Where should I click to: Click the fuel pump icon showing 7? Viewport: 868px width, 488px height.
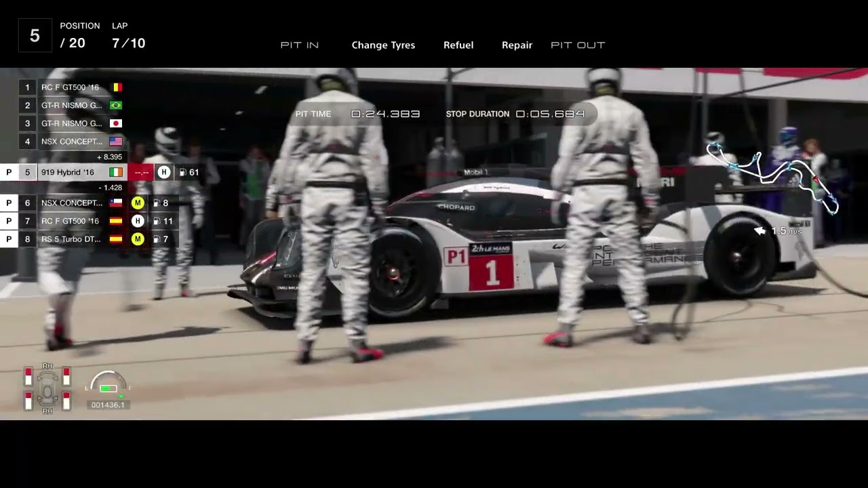[156, 239]
